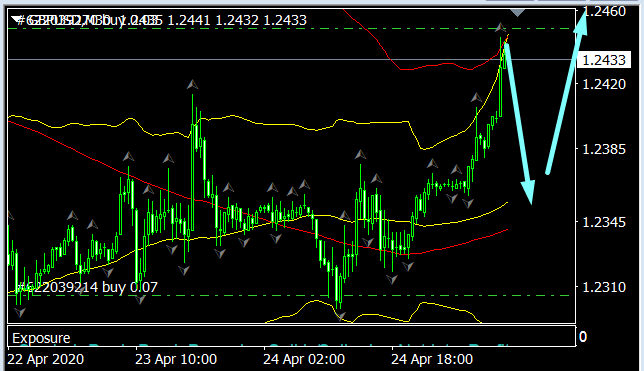
Task: Click the order label #622039214 buy 0.07
Action: click(x=87, y=287)
